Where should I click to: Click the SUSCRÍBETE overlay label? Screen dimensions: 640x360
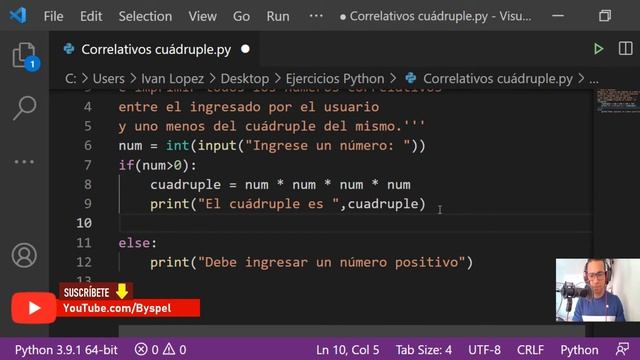tap(87, 293)
